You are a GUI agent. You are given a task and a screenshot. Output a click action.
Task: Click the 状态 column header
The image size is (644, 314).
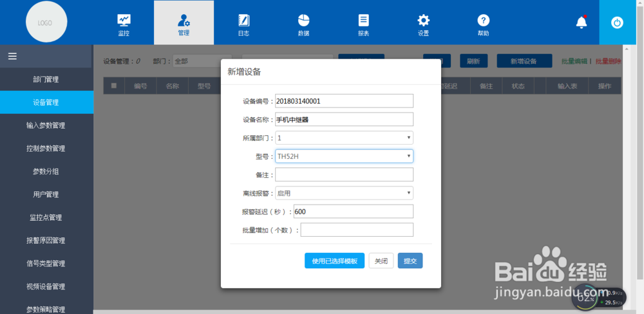[518, 86]
